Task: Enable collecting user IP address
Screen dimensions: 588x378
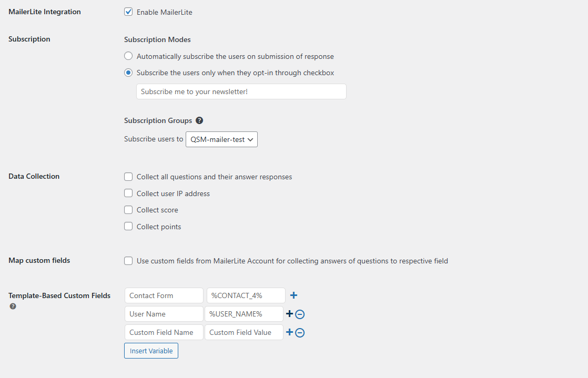Action: [x=128, y=193]
